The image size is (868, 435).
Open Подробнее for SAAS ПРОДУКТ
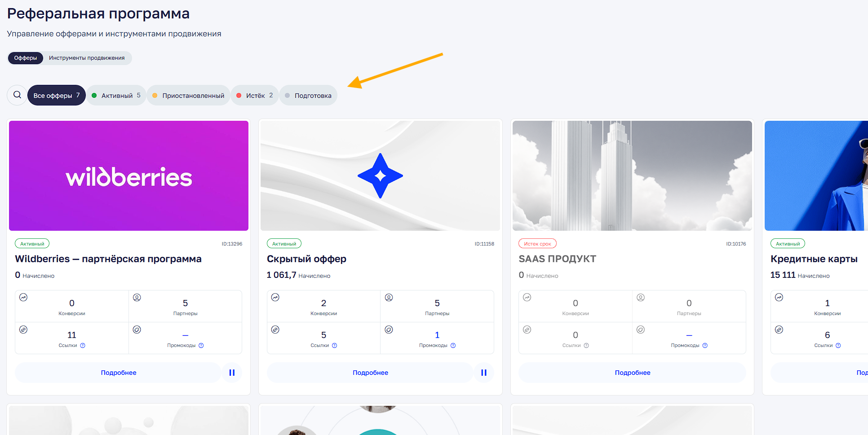pos(632,373)
